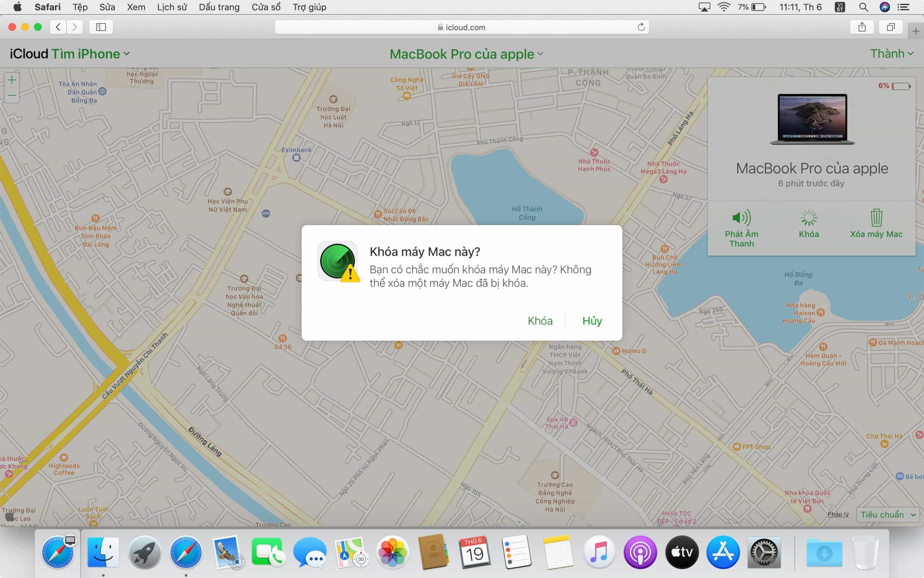Open Music from the Dock

click(599, 552)
